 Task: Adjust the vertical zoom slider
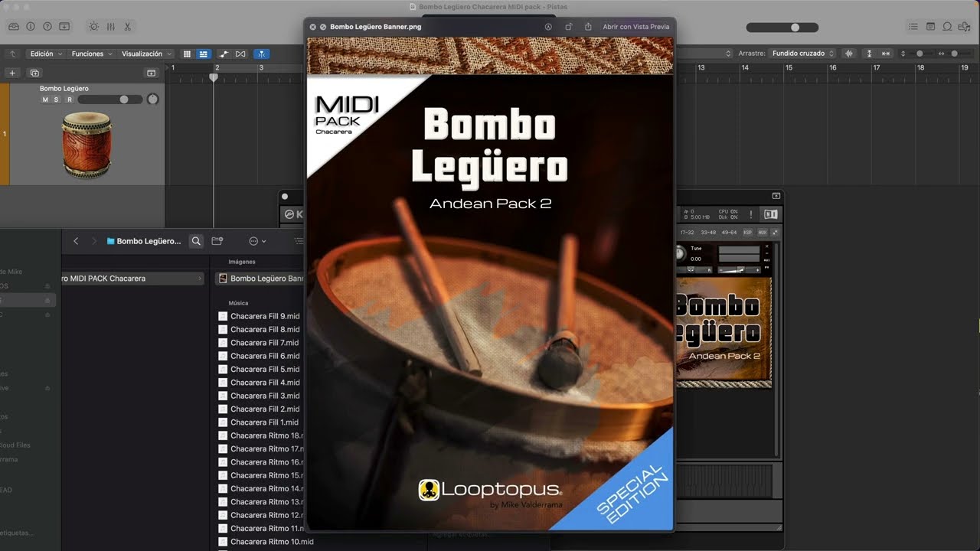coord(920,54)
